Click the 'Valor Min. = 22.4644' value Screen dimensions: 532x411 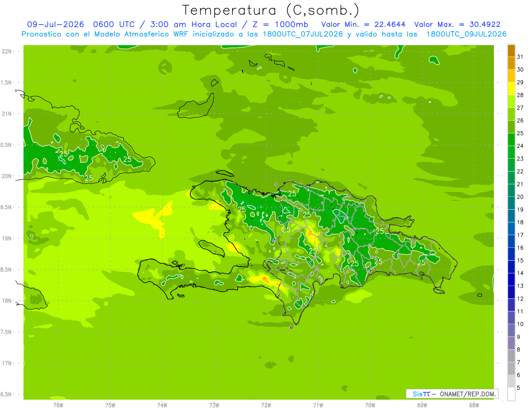click(363, 24)
